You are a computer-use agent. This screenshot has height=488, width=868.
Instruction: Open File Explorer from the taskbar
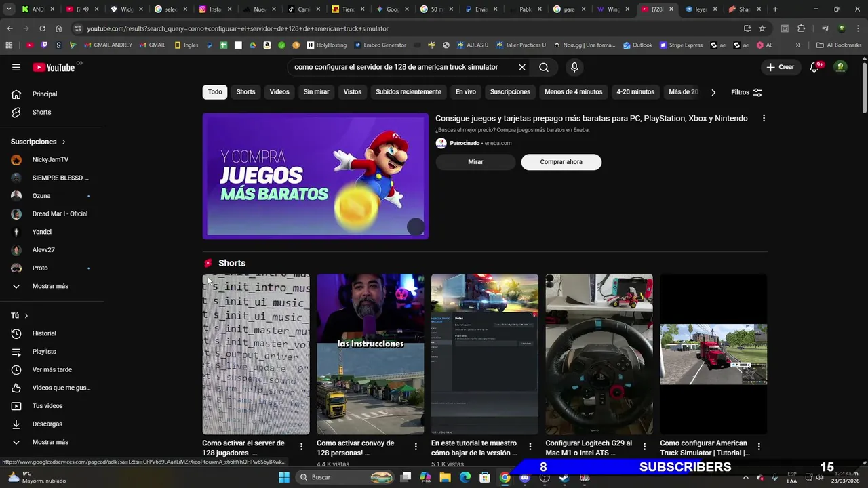pos(445,477)
